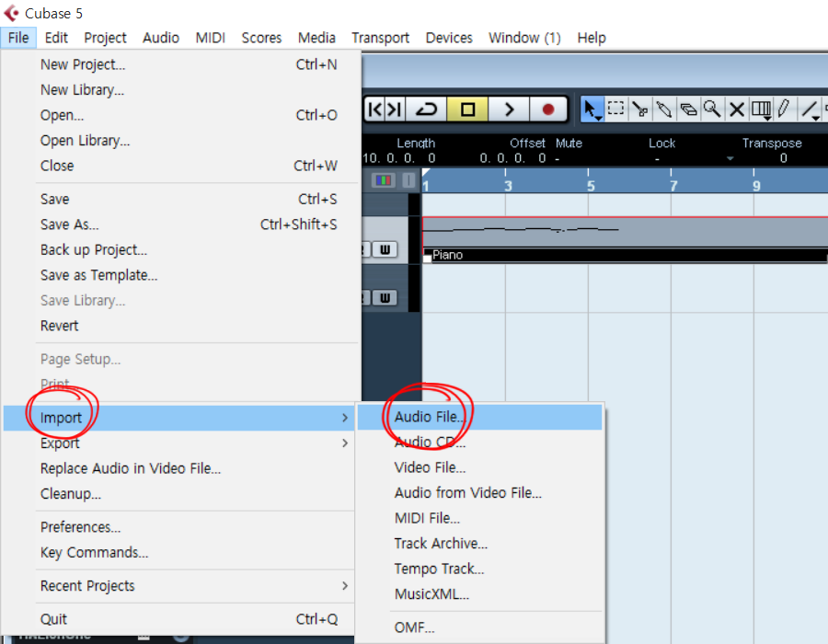The image size is (828, 644).
Task: Select MIDI File in Import submenu
Action: coord(479,518)
